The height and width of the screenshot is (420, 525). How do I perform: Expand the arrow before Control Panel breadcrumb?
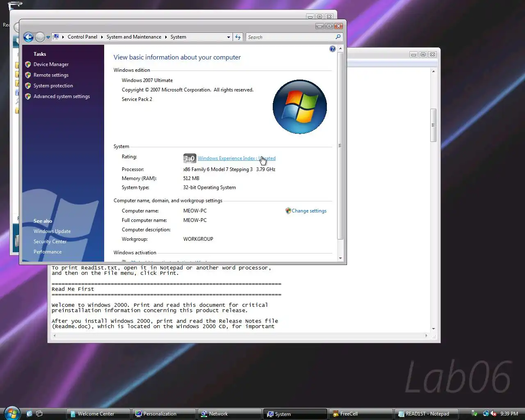(x=63, y=37)
